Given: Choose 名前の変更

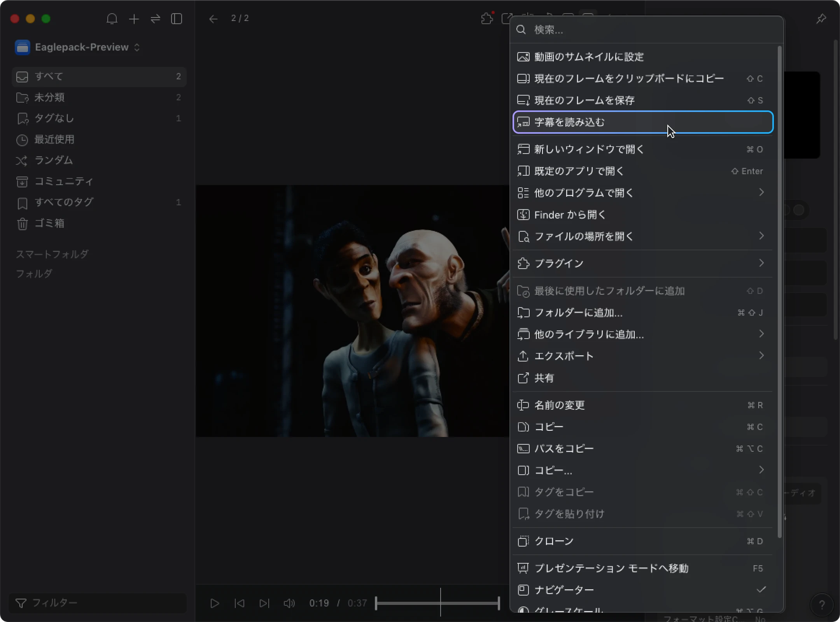Looking at the screenshot, I should [x=643, y=405].
